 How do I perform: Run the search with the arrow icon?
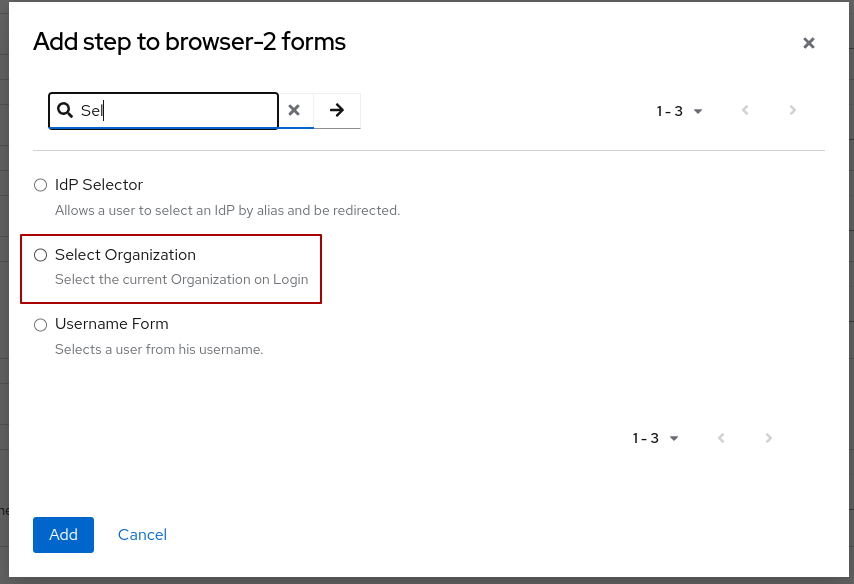point(337,109)
